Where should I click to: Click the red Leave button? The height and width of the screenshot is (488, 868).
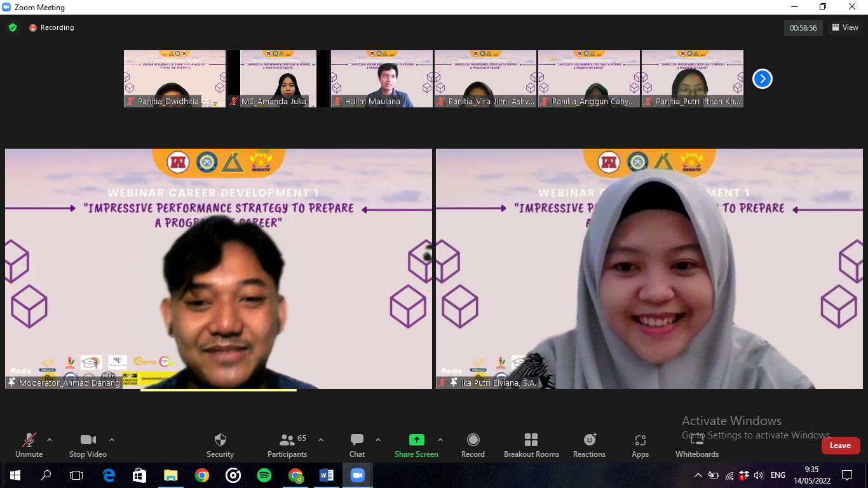point(840,445)
